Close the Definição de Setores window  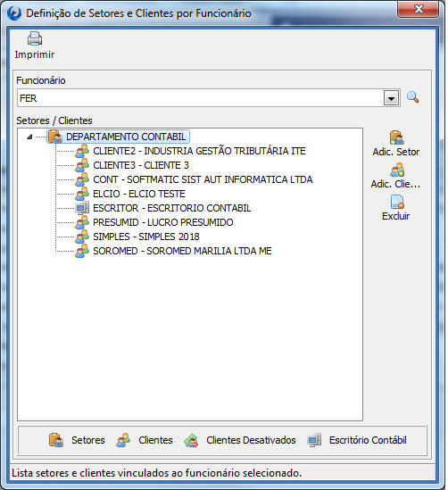pos(418,10)
